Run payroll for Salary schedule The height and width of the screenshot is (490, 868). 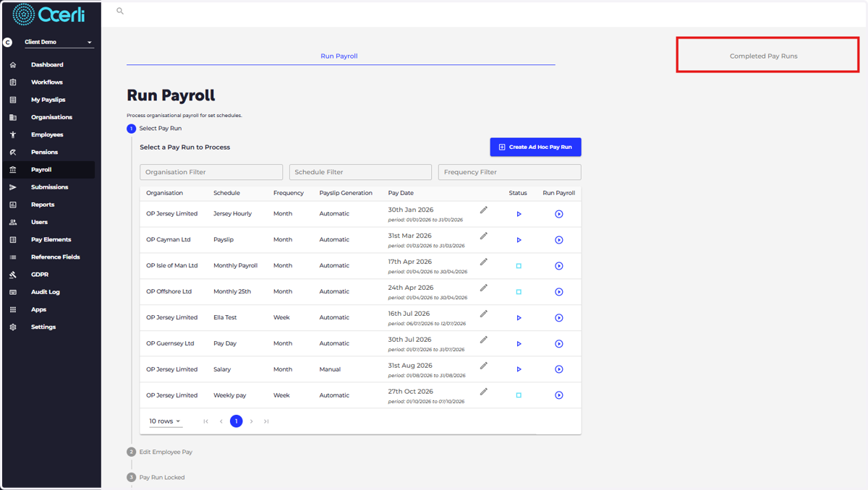(x=559, y=369)
